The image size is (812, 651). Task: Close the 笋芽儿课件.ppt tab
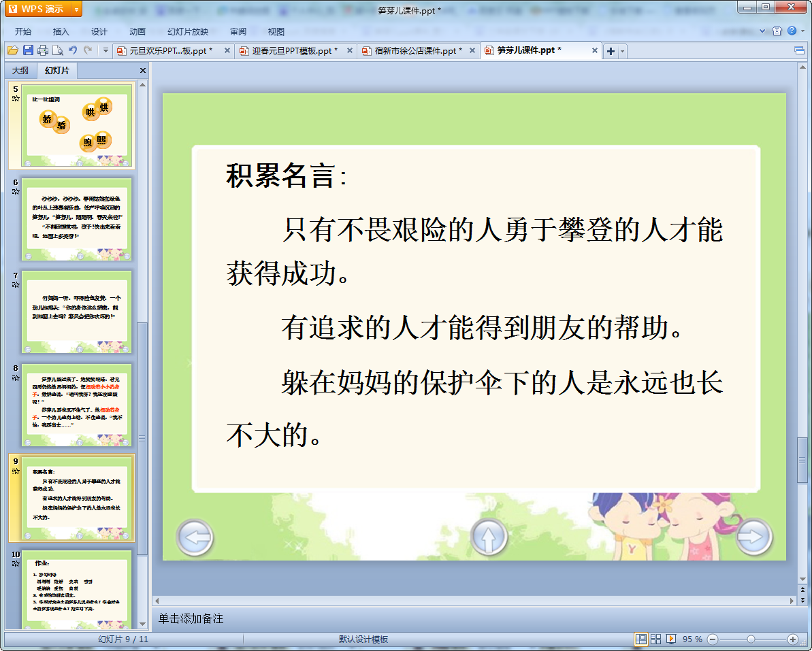594,51
